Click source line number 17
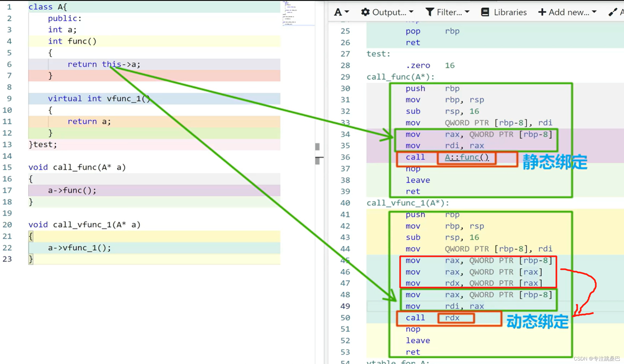Image resolution: width=624 pixels, height=364 pixels. [7, 190]
